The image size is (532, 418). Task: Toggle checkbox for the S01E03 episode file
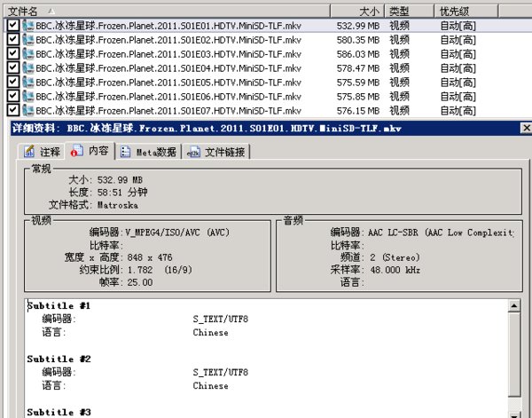(12, 54)
